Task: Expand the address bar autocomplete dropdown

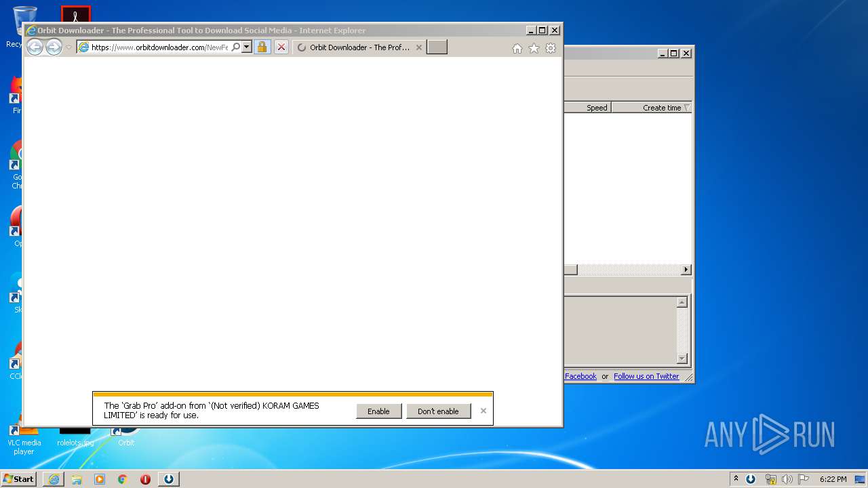Action: 247,47
